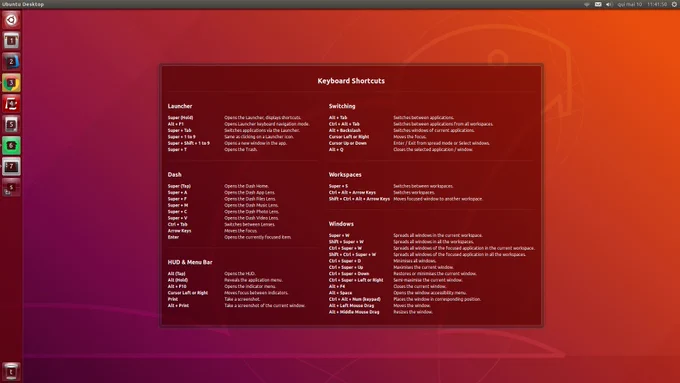This screenshot has width=680, height=383.
Task: Click "Opens the Dash App Lens."
Action: tap(249, 193)
